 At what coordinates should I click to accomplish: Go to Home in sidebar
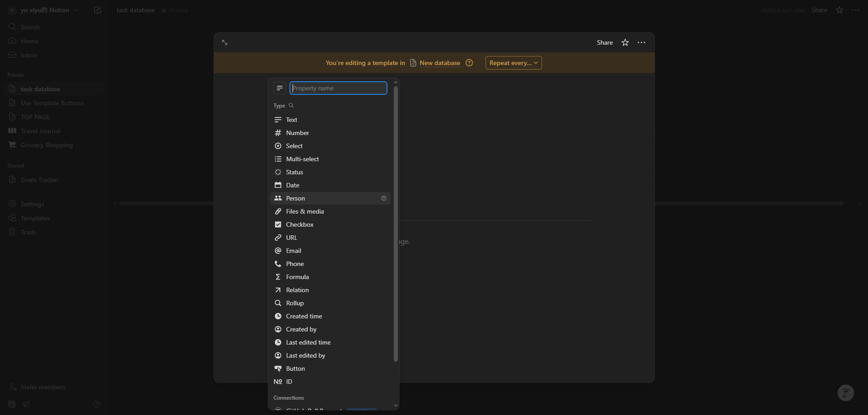pos(53,41)
